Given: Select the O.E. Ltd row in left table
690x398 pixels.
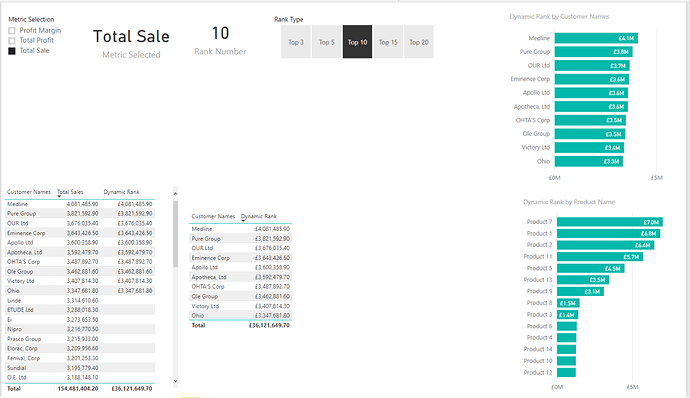Looking at the screenshot, I should 80,377.
